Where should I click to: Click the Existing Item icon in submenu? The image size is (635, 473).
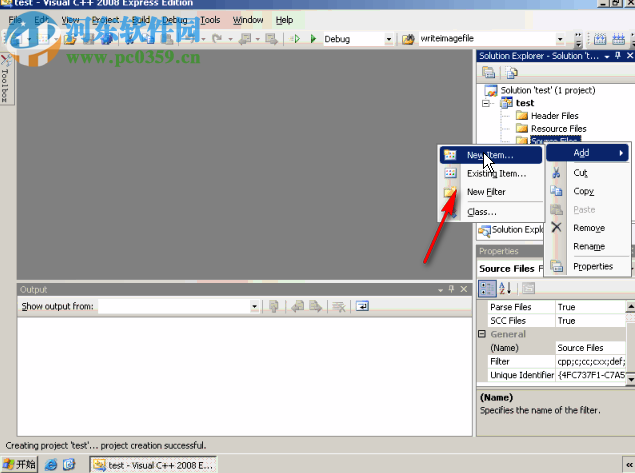(450, 173)
